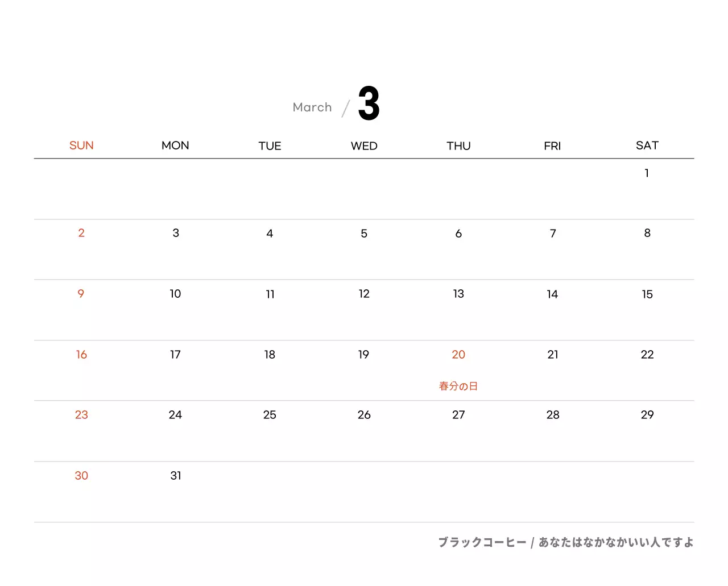
Task: Click date 16 in red
Action: tap(81, 355)
